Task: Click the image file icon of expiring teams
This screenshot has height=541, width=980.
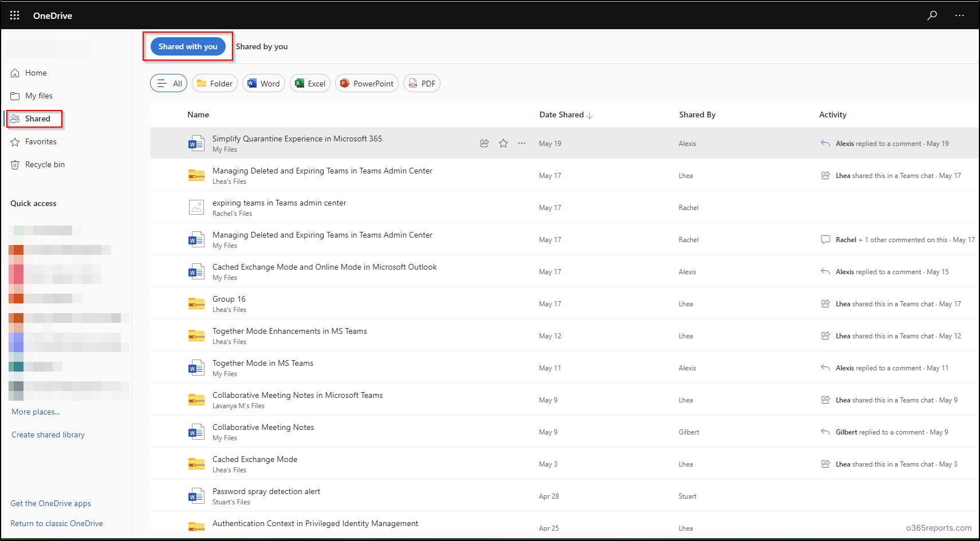Action: [196, 207]
